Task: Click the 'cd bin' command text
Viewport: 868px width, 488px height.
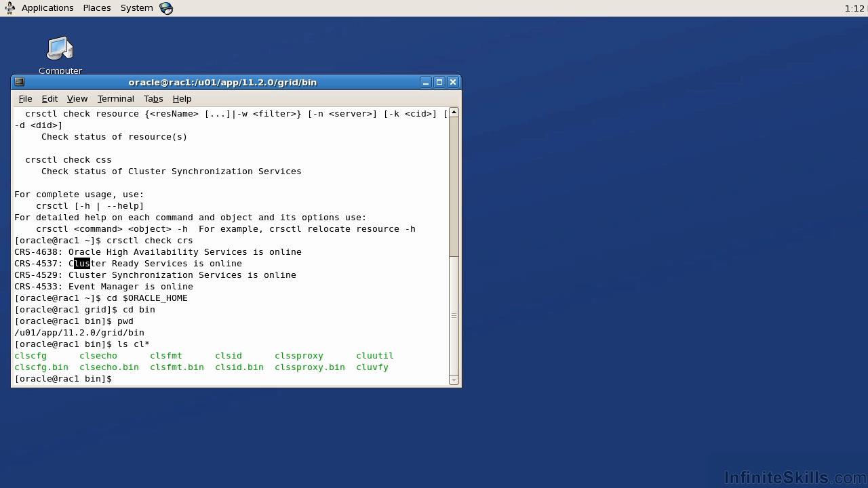Action: (x=139, y=310)
